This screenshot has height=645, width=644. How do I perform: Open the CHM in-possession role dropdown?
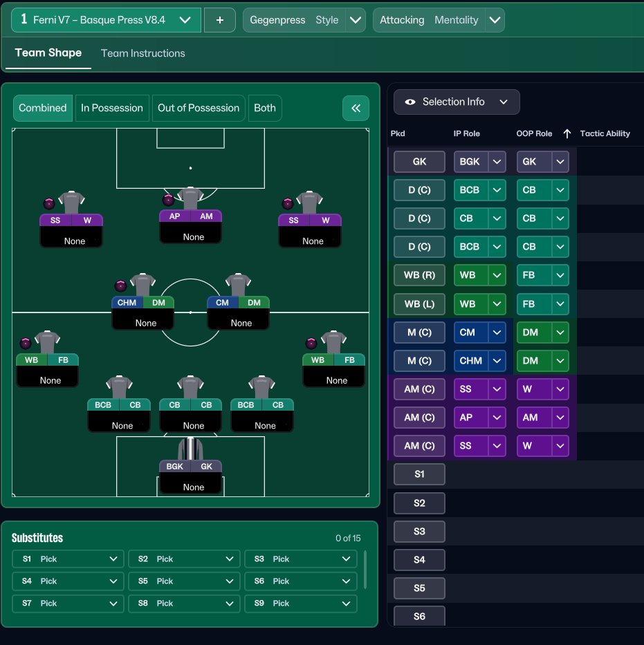tap(480, 361)
